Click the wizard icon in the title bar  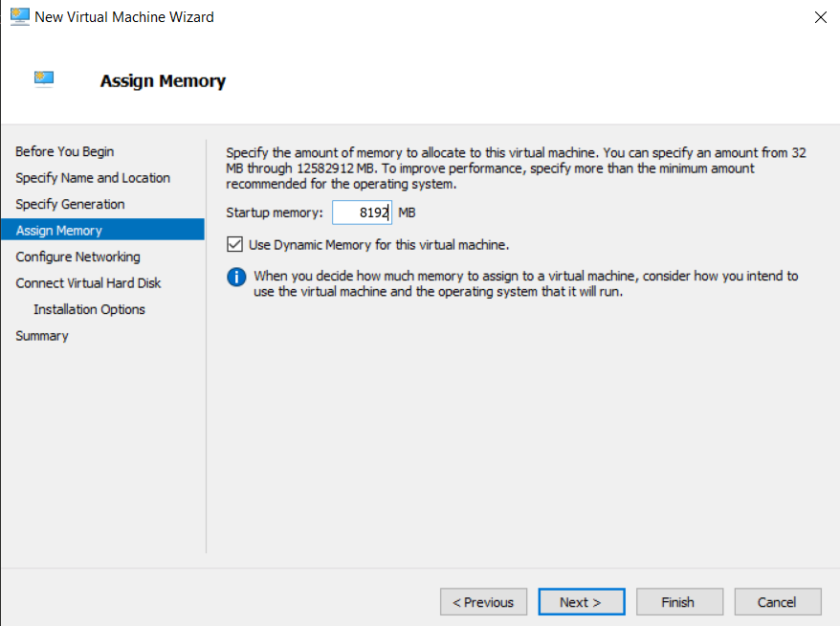pyautogui.click(x=20, y=16)
